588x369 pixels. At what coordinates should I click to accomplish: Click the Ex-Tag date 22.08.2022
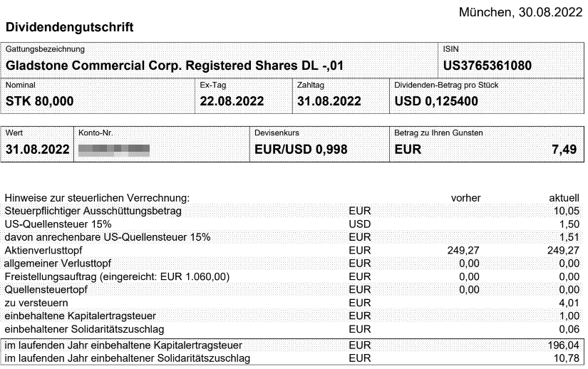(x=232, y=101)
